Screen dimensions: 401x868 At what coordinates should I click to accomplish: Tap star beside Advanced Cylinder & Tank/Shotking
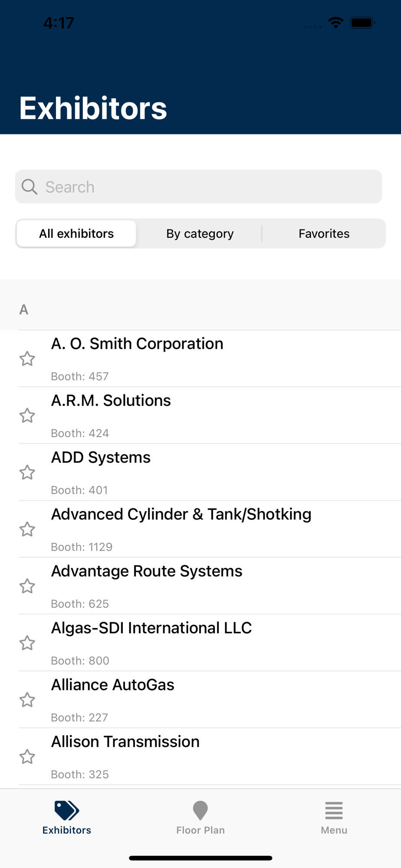pyautogui.click(x=27, y=529)
